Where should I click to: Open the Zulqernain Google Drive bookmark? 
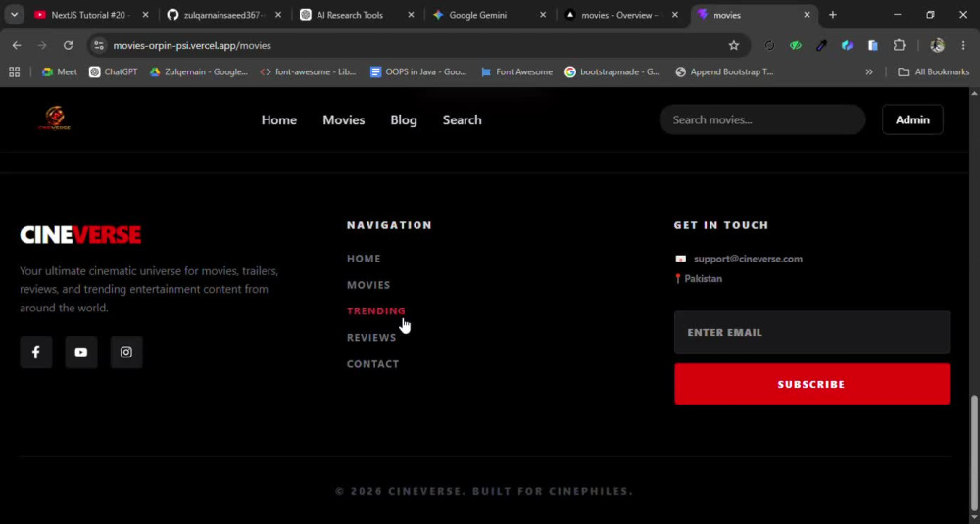[x=199, y=71]
